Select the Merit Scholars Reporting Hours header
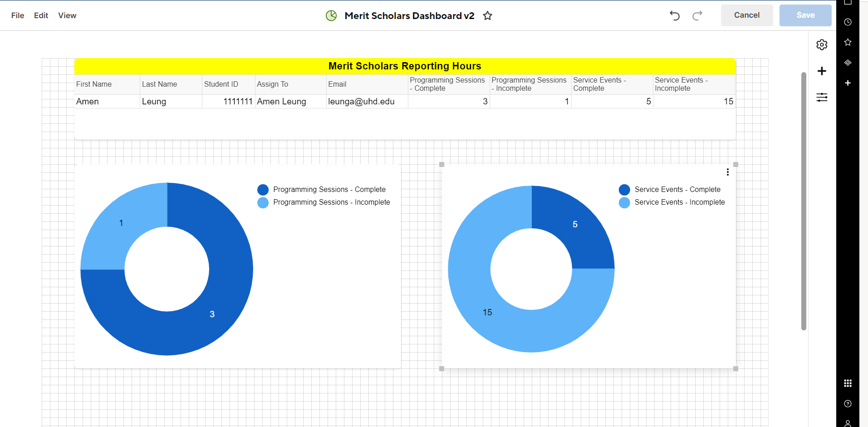The height and width of the screenshot is (427, 868). tap(405, 66)
